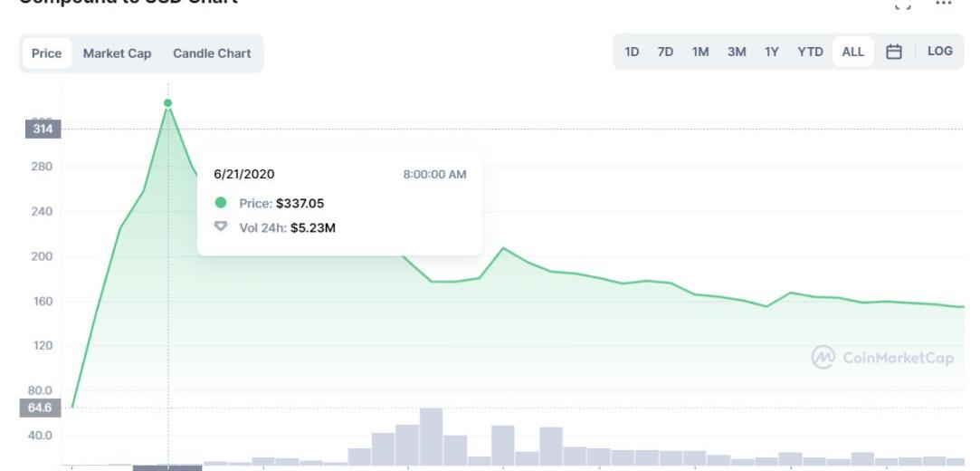Select the 1D time range
Image resolution: width=980 pixels, height=471 pixels.
click(x=632, y=52)
